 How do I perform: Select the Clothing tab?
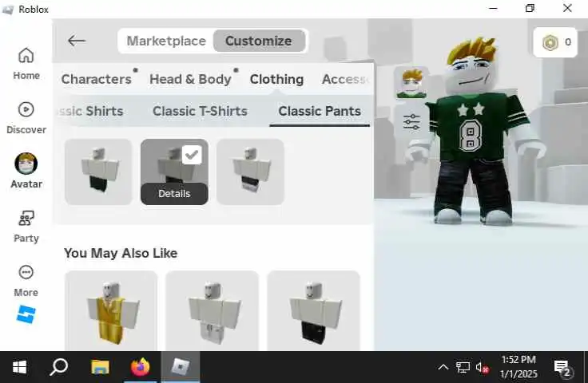coord(276,79)
